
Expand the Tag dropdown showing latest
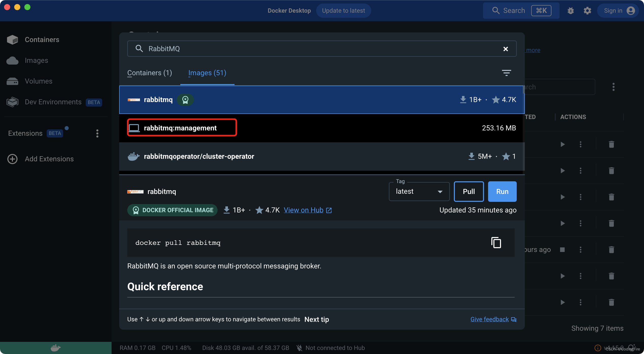[x=419, y=191]
